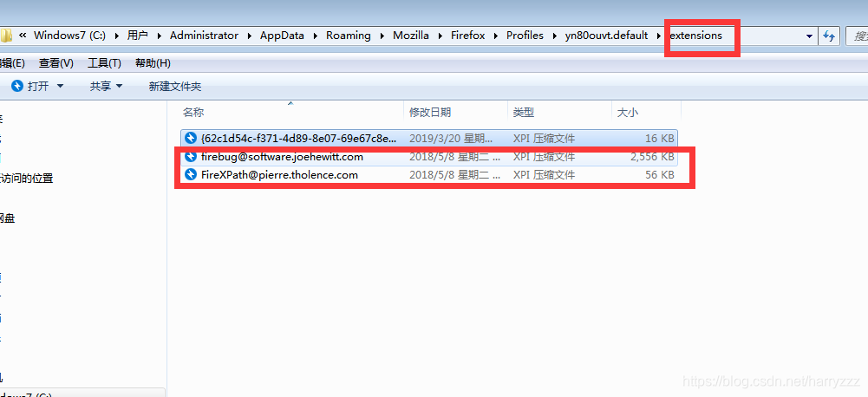This screenshot has height=397, width=868.
Task: Select the {62c1d54c-f371-4d89 XPI file icon
Action: point(191,138)
